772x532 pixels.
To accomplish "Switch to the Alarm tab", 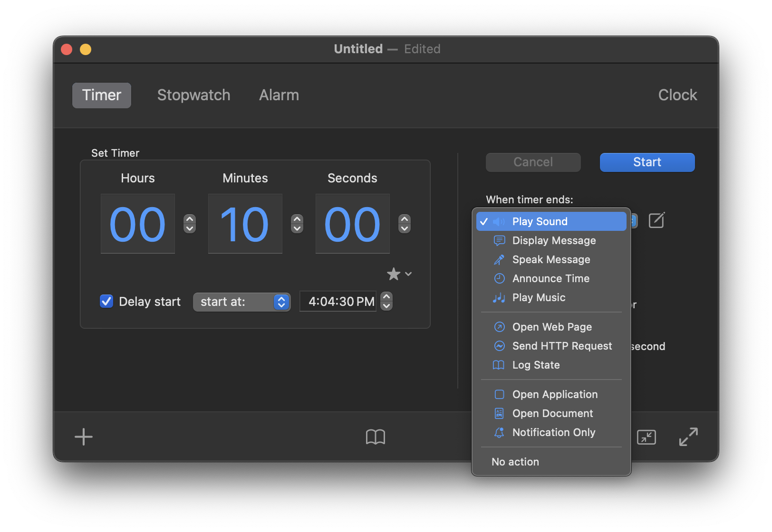I will (279, 95).
